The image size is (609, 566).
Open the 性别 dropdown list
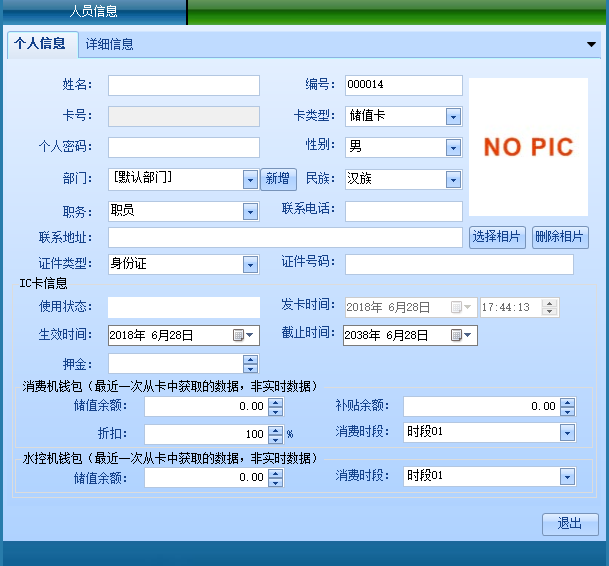(453, 148)
